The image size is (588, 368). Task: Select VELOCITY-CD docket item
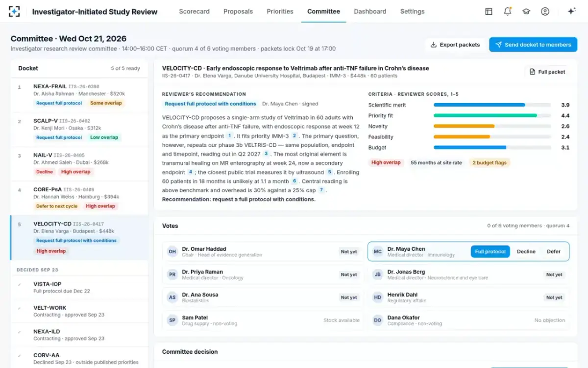[79, 237]
